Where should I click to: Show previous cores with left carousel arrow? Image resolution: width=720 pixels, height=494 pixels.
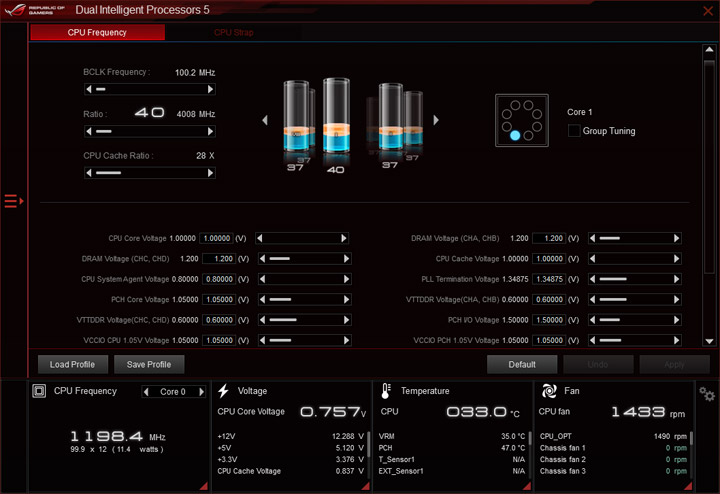[x=265, y=120]
